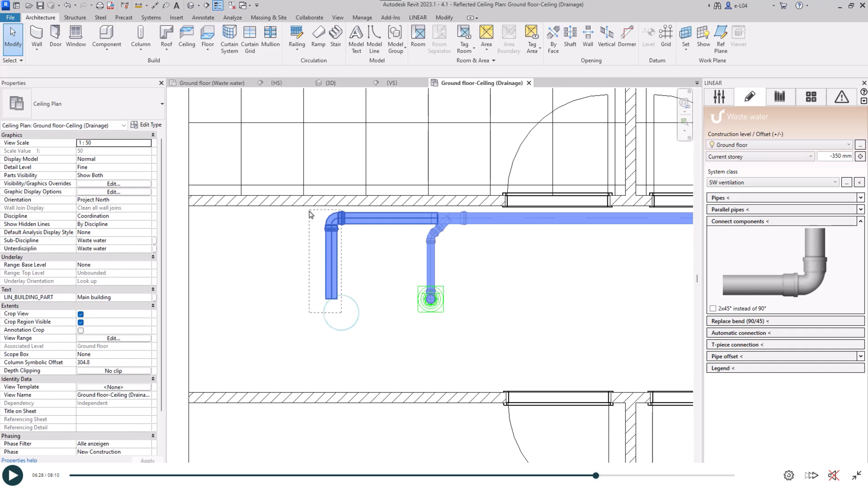The image size is (868, 488).
Task: Open the Current storey dropdown
Action: click(x=760, y=157)
